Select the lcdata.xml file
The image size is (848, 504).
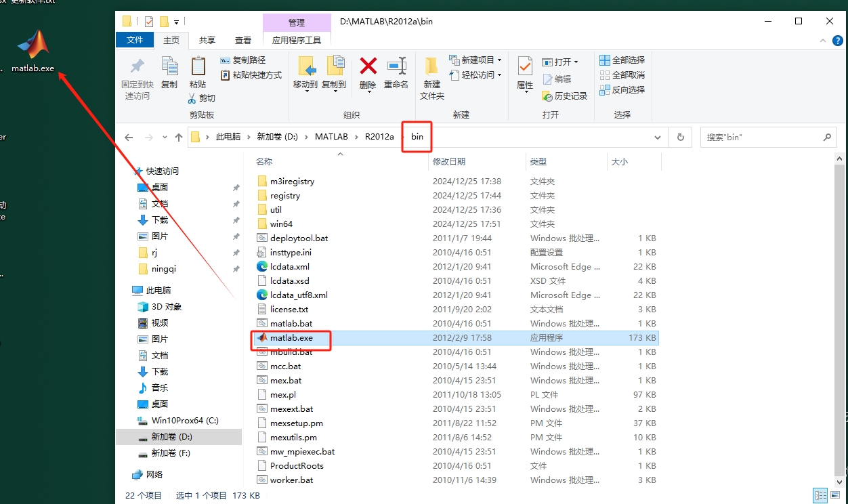tap(290, 267)
